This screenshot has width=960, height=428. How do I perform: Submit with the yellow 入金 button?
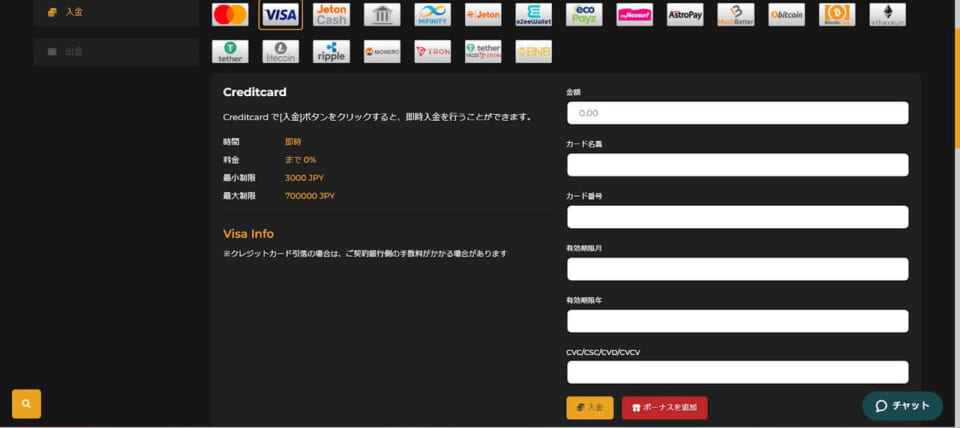(x=590, y=408)
